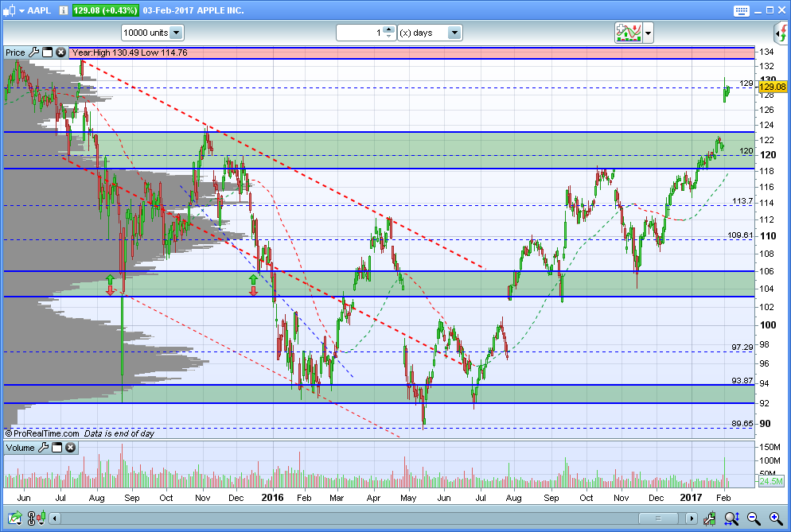Image resolution: width=791 pixels, height=532 pixels.
Task: Click the Volume panel label
Action: [20, 448]
